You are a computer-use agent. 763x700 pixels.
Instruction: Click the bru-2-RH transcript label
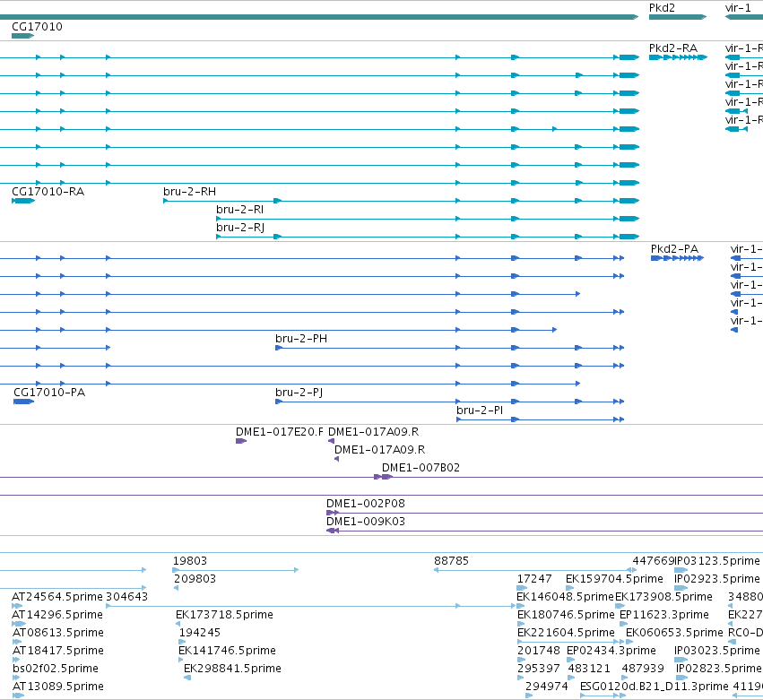189,192
